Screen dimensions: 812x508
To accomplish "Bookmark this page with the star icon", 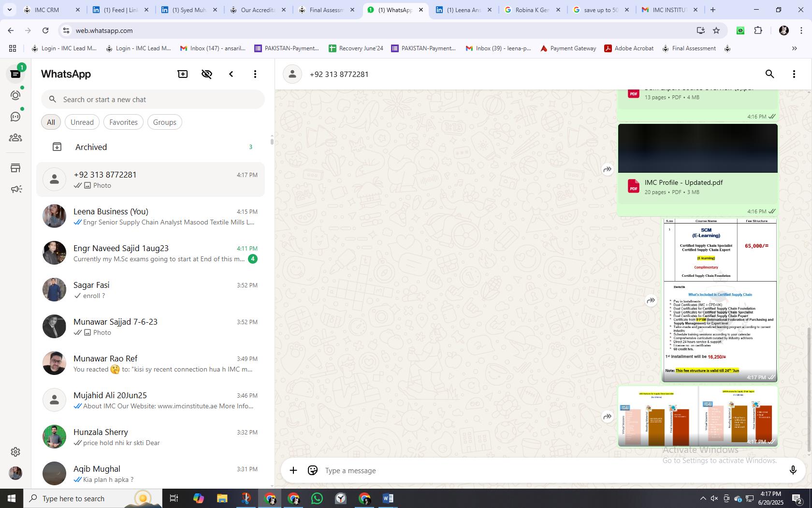I will [x=716, y=30].
